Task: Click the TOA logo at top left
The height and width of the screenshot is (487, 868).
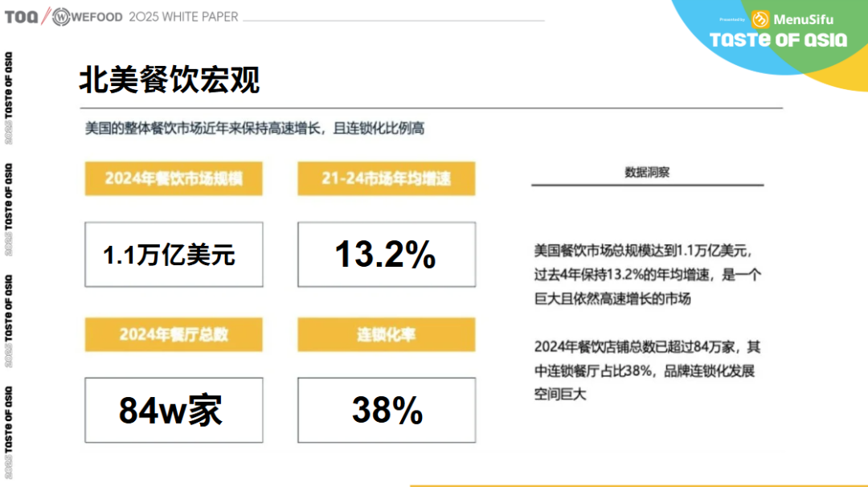Action: tap(22, 17)
